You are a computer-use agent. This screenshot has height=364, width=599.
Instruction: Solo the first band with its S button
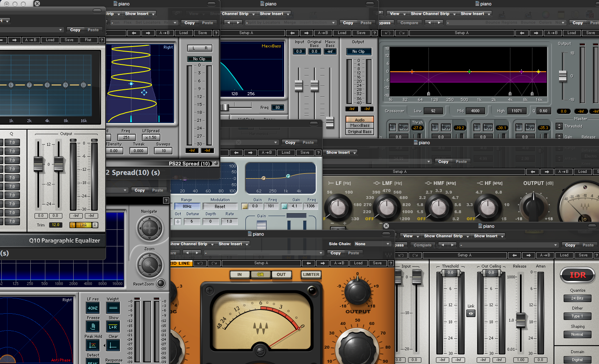(392, 128)
